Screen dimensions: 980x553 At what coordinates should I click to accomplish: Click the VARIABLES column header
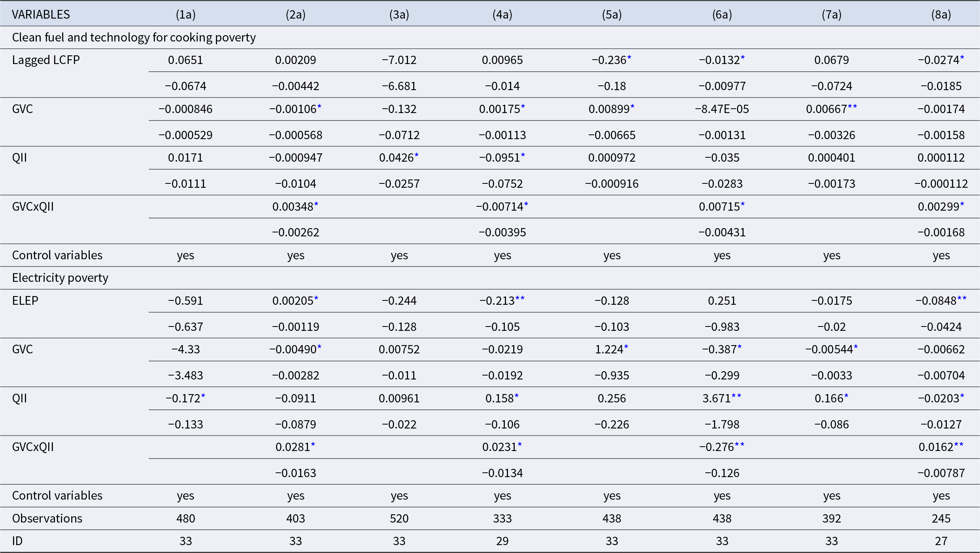[x=41, y=14]
